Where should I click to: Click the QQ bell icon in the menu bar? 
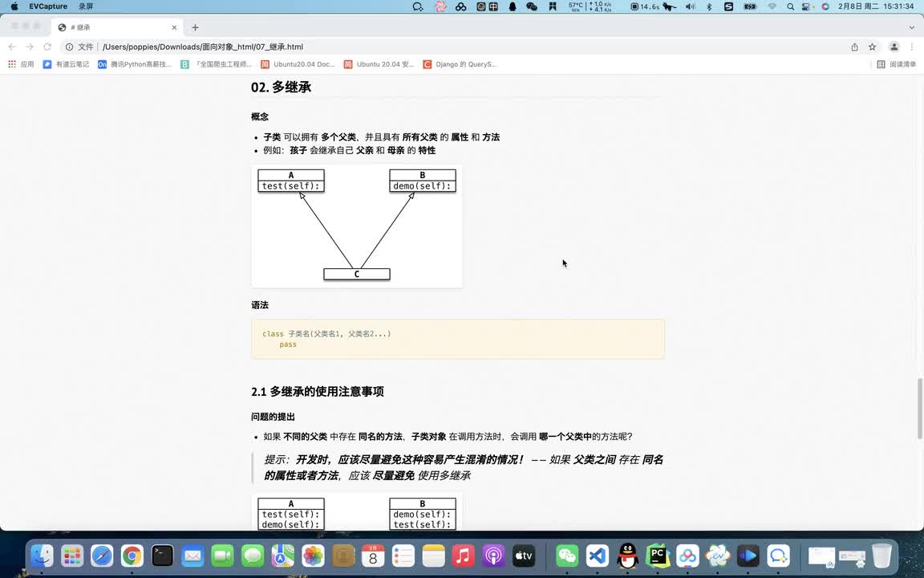[512, 6]
